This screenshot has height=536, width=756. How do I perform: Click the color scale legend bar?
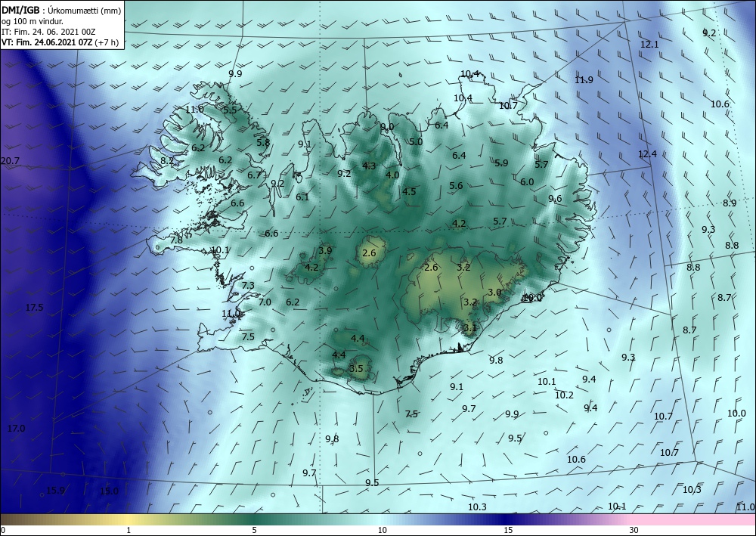click(x=378, y=519)
